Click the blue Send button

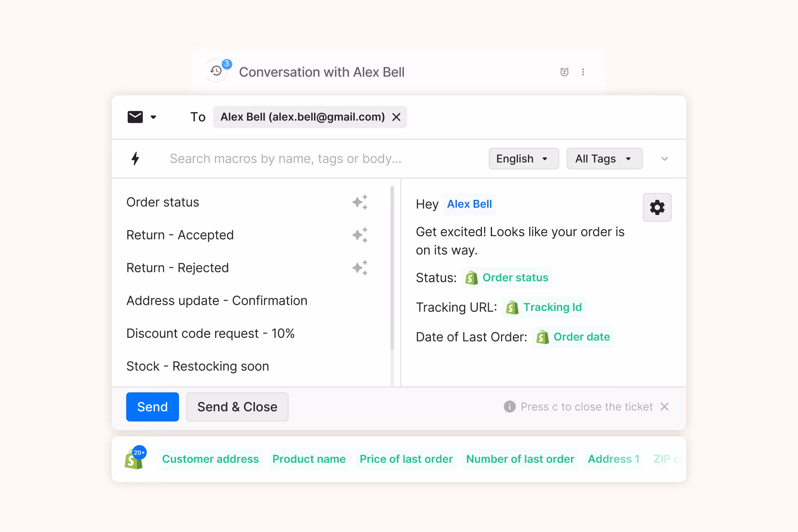(152, 407)
